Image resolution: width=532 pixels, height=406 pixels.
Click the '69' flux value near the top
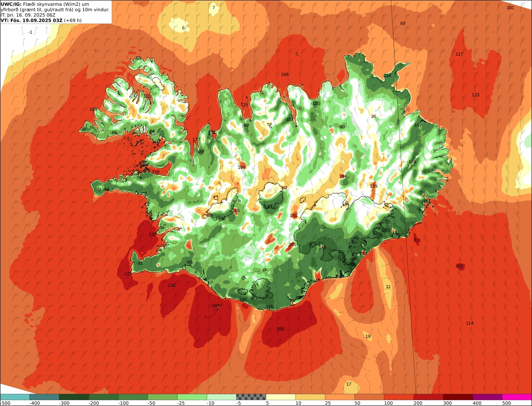coord(403,24)
